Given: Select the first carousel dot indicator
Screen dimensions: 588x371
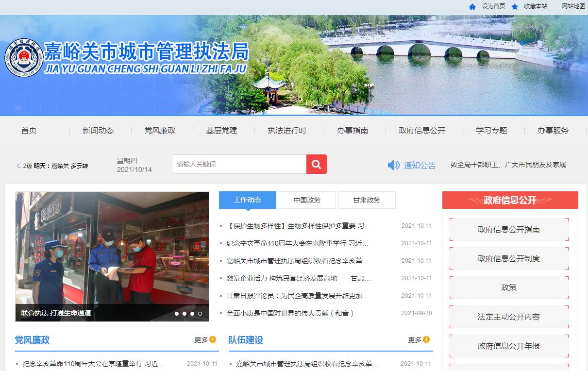Looking at the screenshot, I should (x=177, y=314).
